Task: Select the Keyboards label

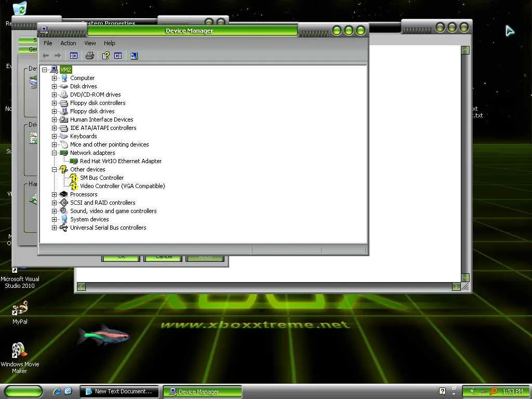Action: pyautogui.click(x=84, y=136)
